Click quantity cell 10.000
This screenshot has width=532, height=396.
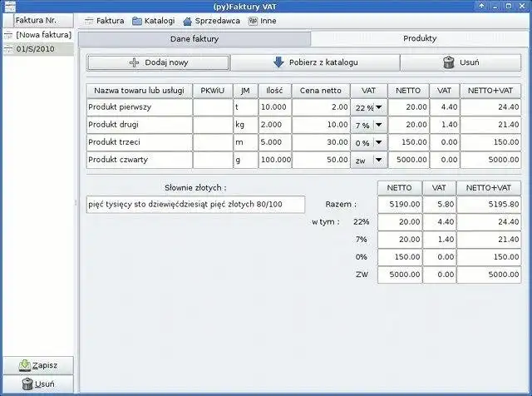pyautogui.click(x=275, y=107)
